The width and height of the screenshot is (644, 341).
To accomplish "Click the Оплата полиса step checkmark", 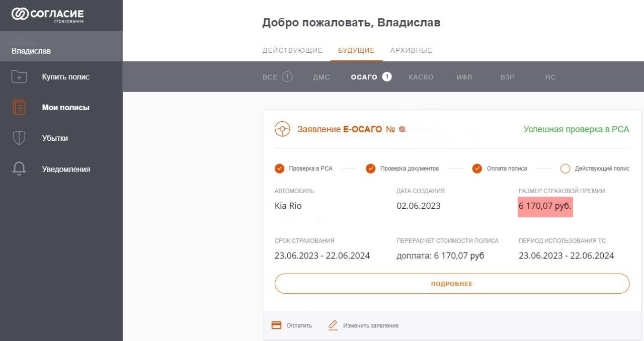I will click(x=477, y=168).
